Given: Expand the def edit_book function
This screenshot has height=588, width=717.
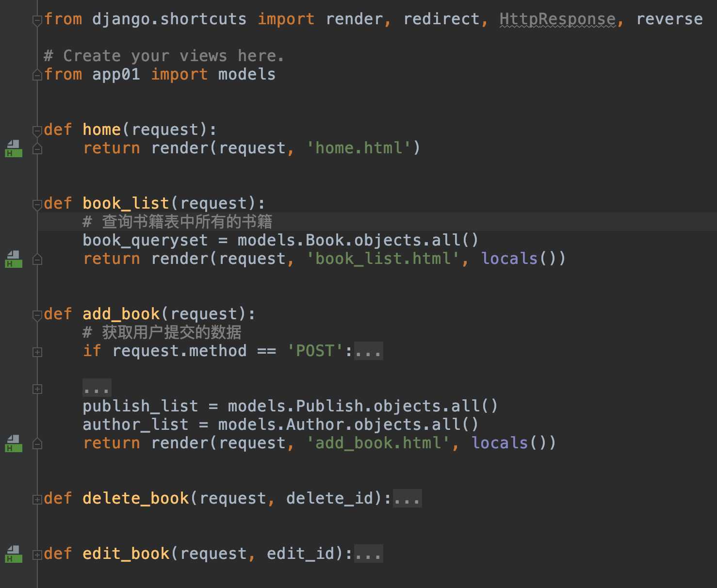Looking at the screenshot, I should pos(37,555).
